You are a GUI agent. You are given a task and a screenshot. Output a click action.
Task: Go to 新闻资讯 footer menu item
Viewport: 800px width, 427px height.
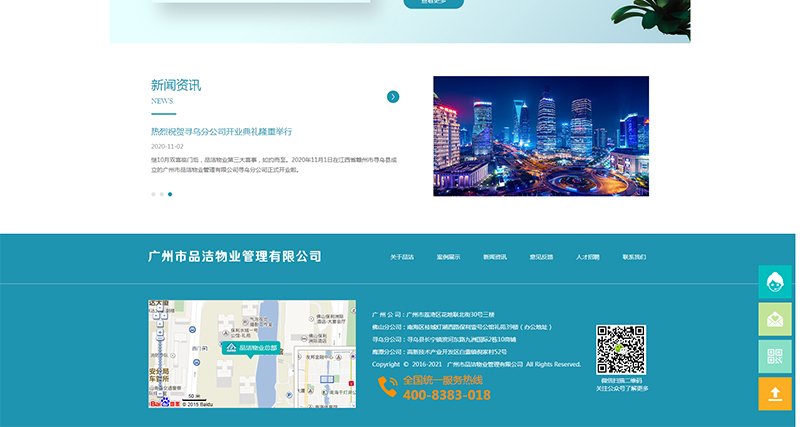click(495, 257)
